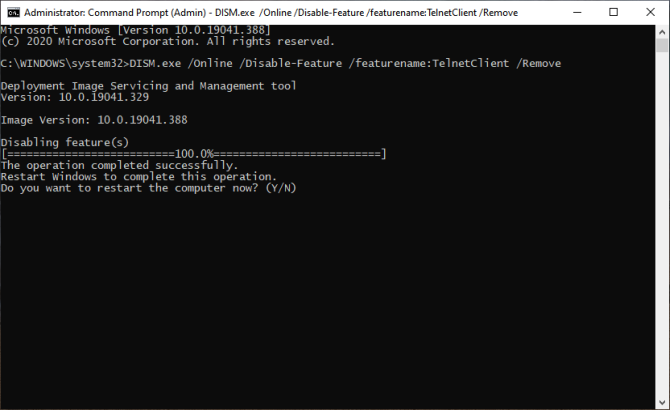670x410 pixels.
Task: Click the "Disabling feature(s)" line
Action: tap(65, 142)
